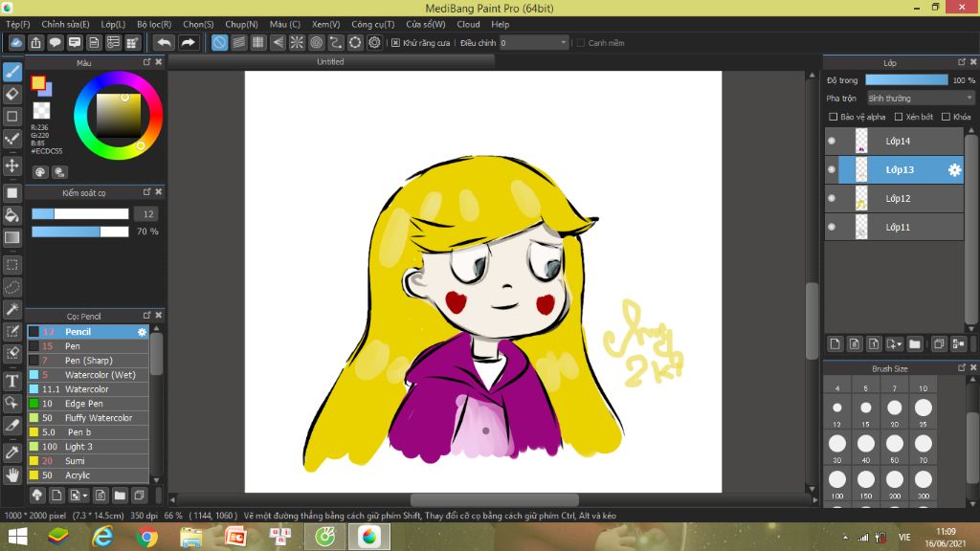Viewport: 980px width, 551px height.
Task: Select the Eraser tool
Action: [x=12, y=95]
